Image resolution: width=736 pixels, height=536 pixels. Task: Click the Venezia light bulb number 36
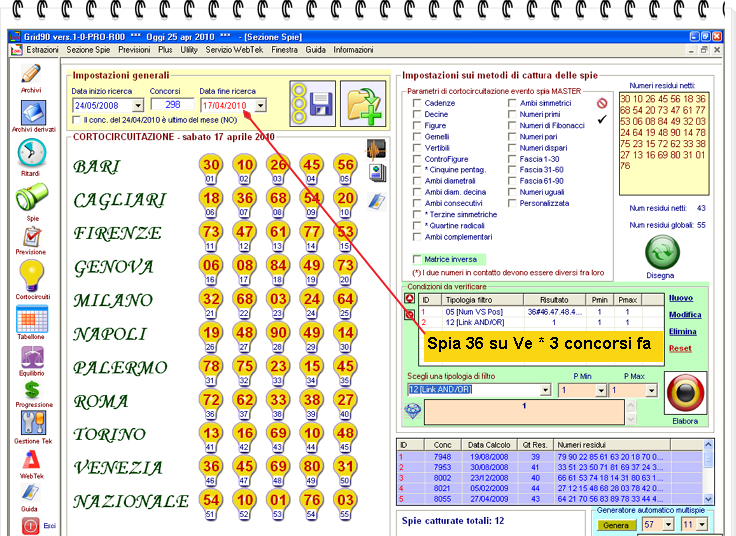tap(211, 469)
